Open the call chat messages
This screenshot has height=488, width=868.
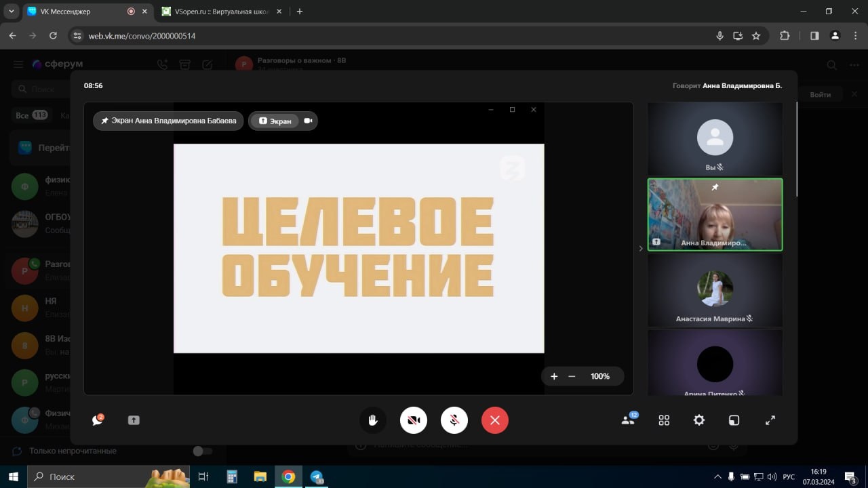pos(98,420)
